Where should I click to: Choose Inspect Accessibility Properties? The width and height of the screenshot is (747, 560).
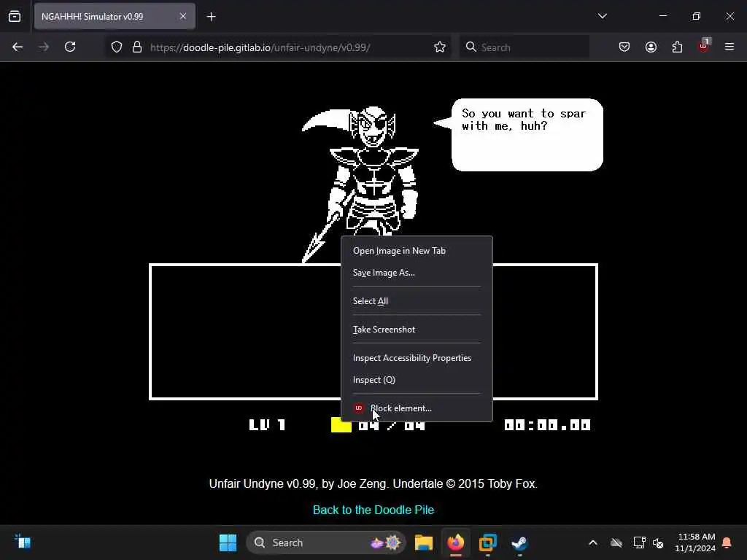(417, 358)
